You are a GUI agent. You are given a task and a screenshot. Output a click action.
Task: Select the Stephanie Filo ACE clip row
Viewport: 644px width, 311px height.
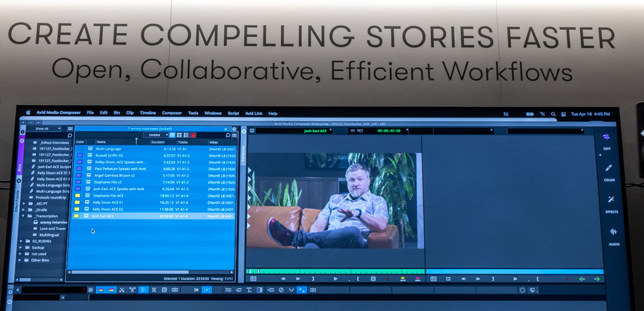click(x=155, y=195)
